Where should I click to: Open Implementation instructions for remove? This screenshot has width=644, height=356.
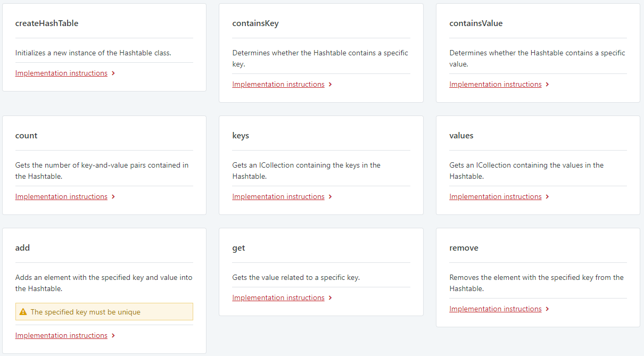pyautogui.click(x=495, y=309)
